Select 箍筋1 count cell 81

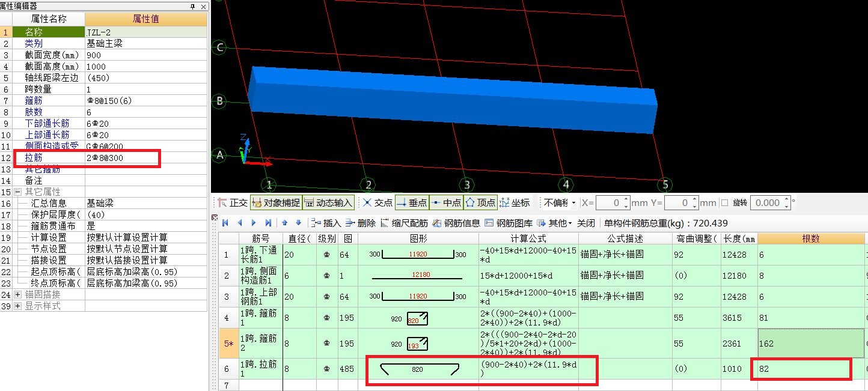(811, 318)
